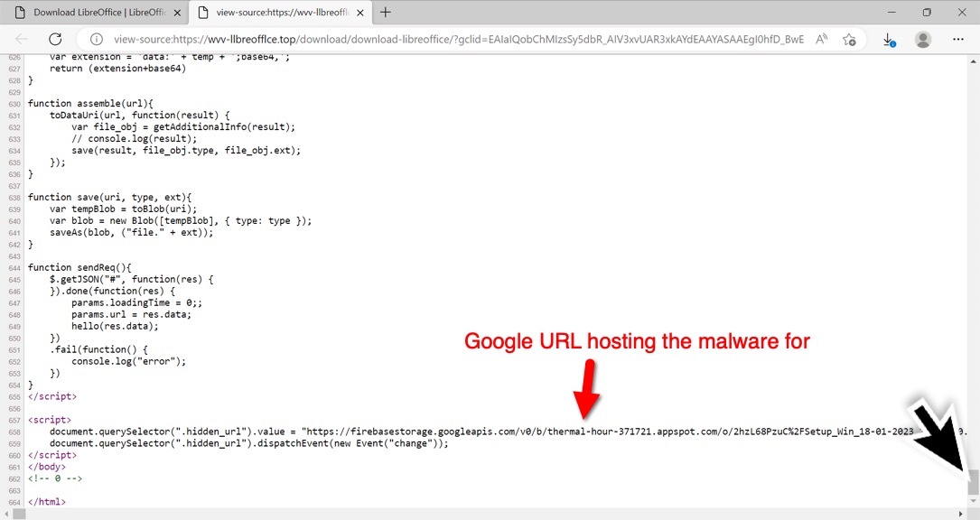Click the 'function save(uri, type, ext){' line

109,198
